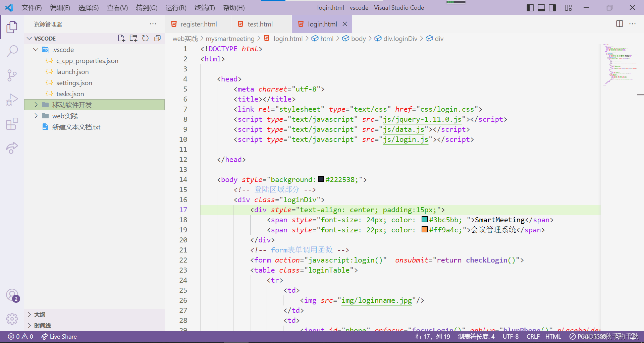644x343 pixels.
Task: Refresh the explorer file tree
Action: (x=145, y=38)
